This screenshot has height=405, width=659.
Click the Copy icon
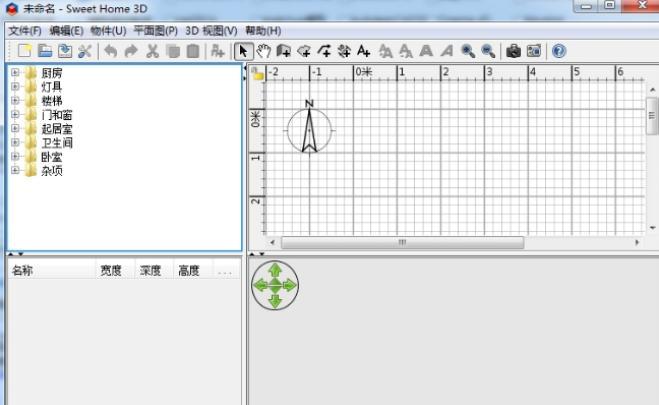172,51
